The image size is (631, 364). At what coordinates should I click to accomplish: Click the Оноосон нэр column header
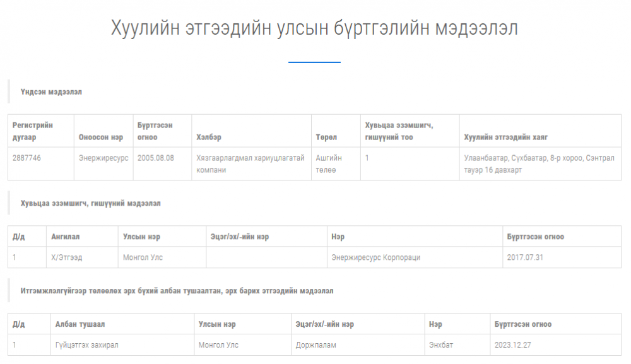[x=101, y=138]
